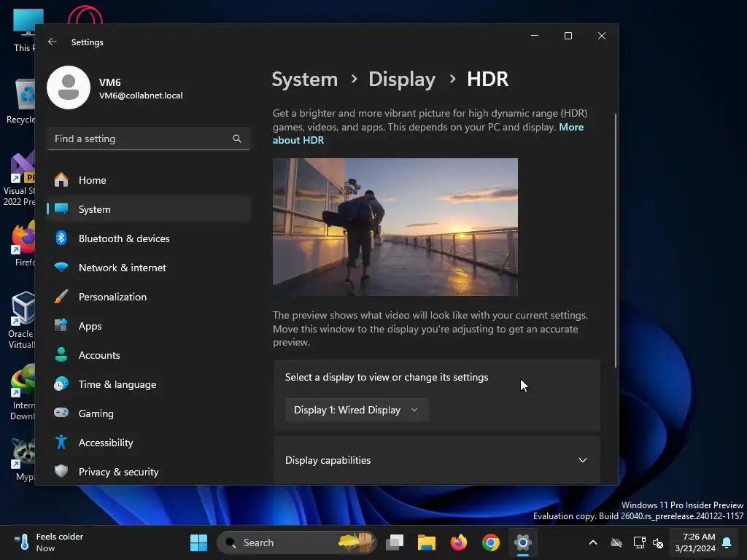Click the Settings window vertical scrollbar

tap(616, 241)
